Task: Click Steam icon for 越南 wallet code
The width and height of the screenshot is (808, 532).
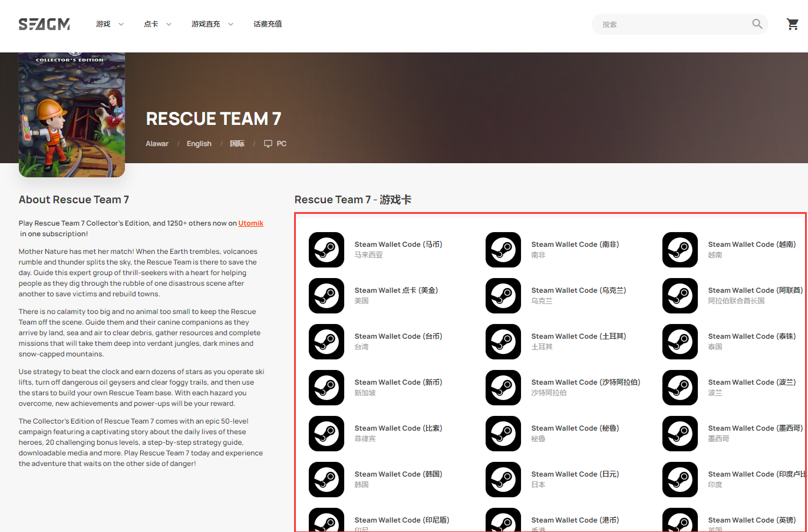Action: (x=680, y=250)
